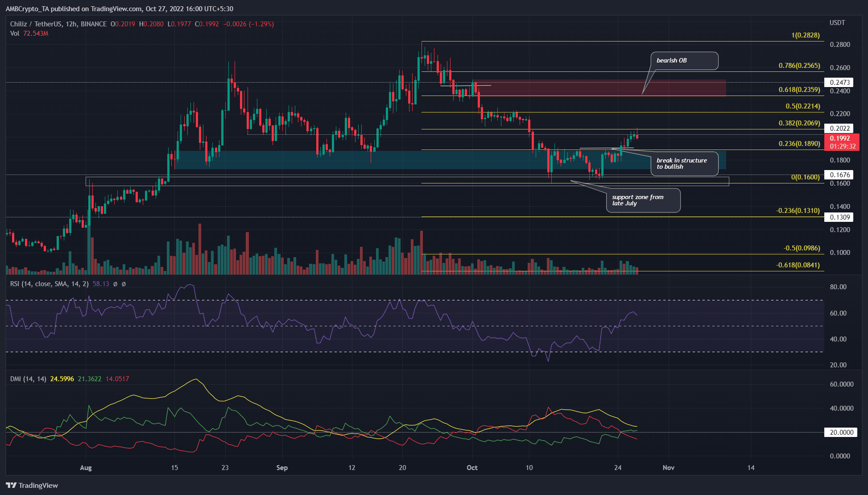
Task: Select the 'support zone from late July' callout
Action: pos(643,200)
